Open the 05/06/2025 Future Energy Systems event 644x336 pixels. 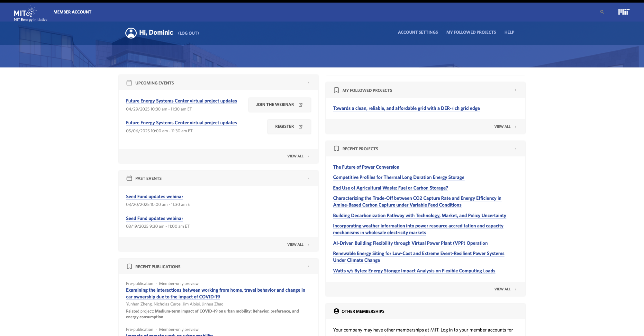[181, 123]
